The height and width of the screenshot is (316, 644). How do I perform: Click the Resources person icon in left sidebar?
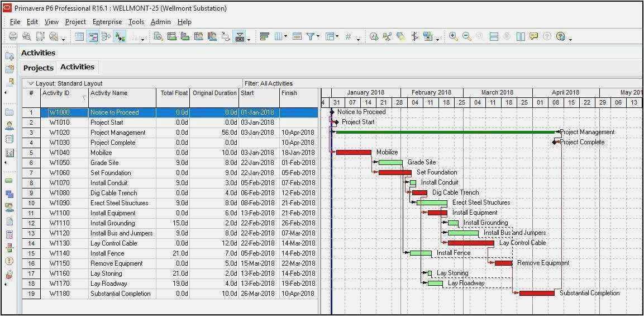pyautogui.click(x=9, y=126)
